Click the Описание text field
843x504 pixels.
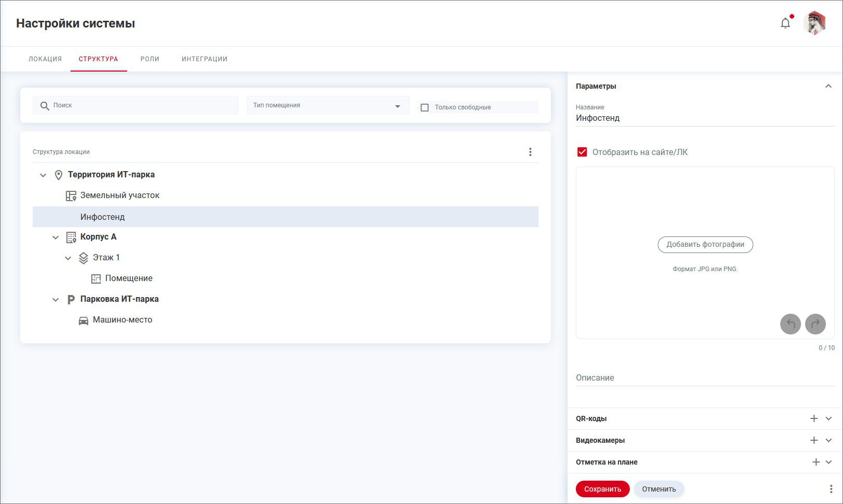pos(704,378)
